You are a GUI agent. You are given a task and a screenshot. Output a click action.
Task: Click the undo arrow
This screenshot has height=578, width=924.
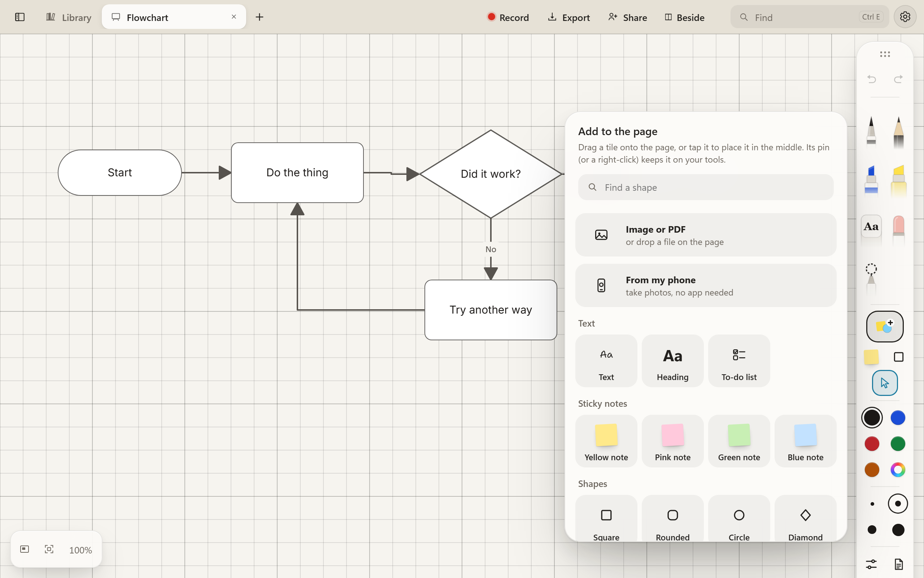(x=871, y=79)
